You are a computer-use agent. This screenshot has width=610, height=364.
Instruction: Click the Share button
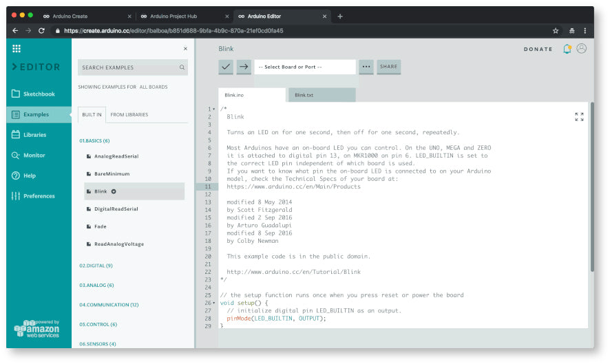tap(388, 67)
